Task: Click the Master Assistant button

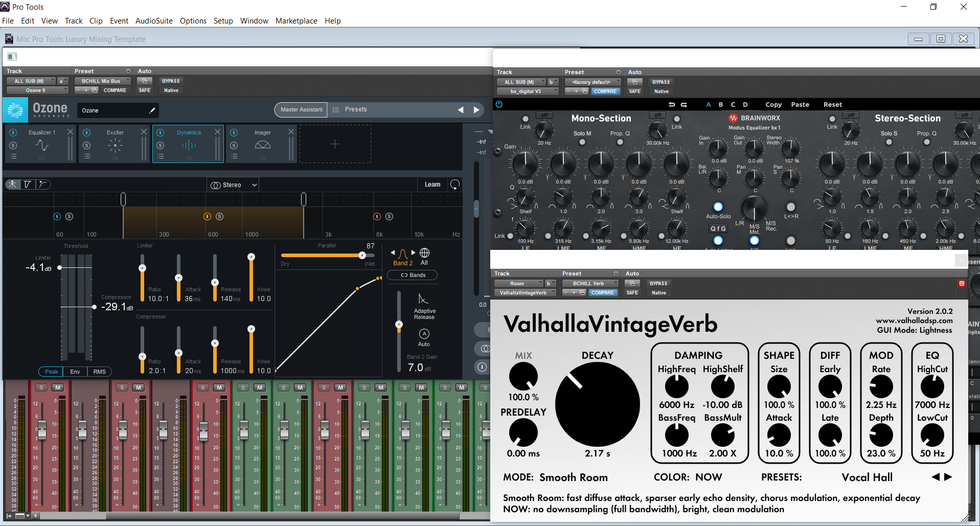Action: (301, 109)
